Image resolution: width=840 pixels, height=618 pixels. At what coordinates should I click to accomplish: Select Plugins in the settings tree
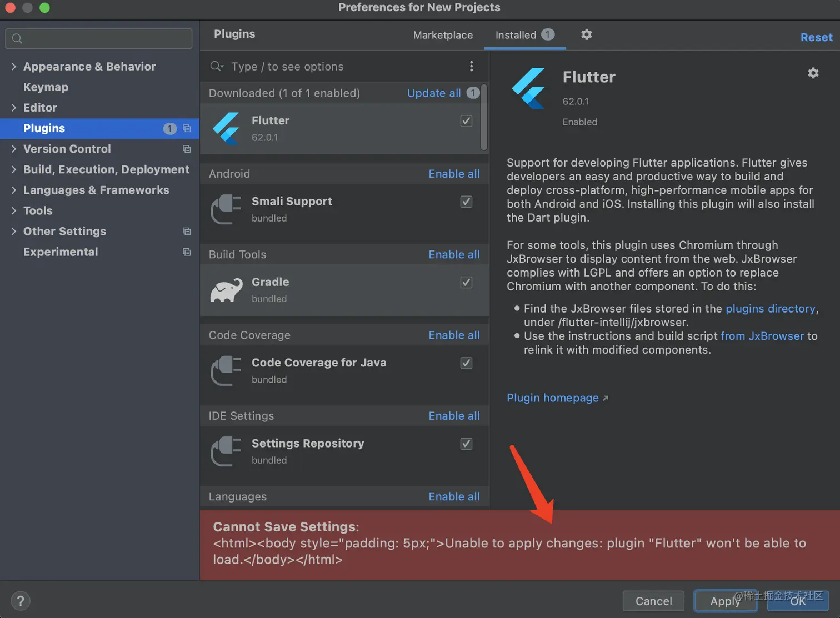[99, 128]
